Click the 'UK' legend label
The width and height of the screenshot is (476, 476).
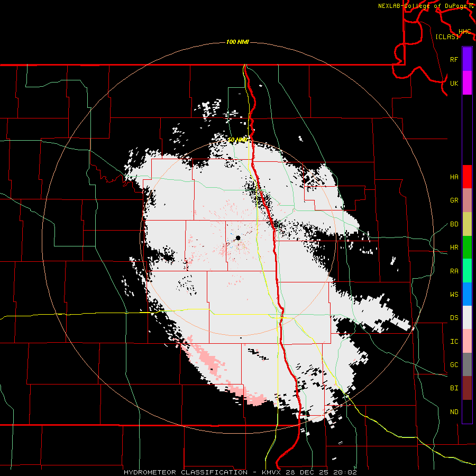(454, 83)
